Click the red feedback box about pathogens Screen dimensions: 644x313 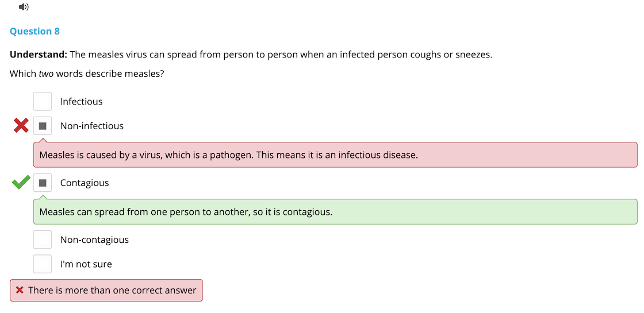coord(335,154)
